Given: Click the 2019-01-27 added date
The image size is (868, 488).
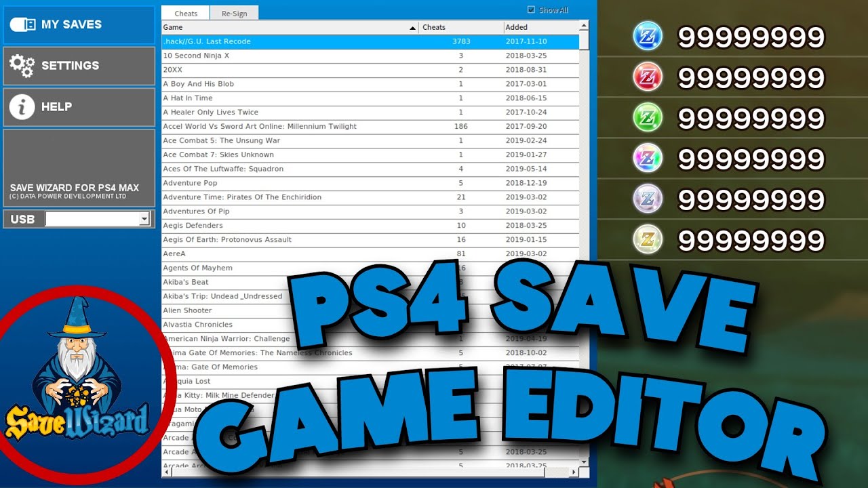Looking at the screenshot, I should point(526,155).
